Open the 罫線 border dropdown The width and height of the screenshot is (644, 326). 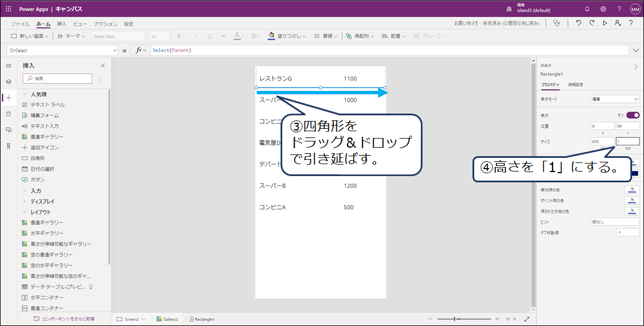[x=325, y=36]
